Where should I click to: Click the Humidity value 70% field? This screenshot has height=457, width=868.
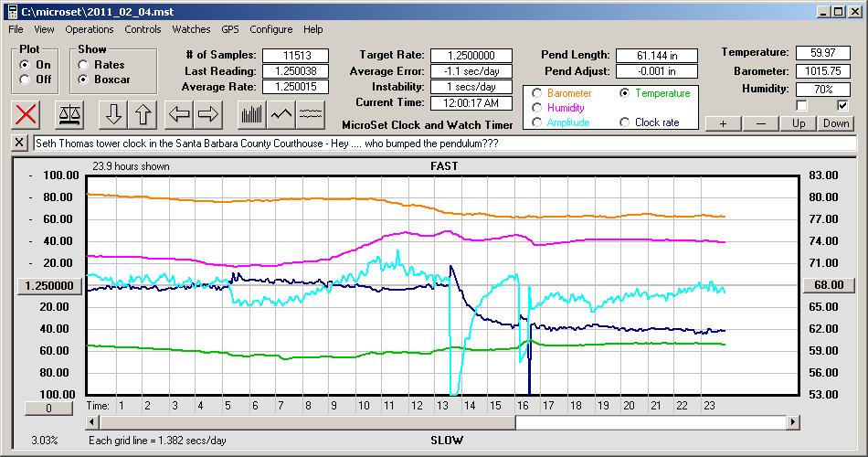pyautogui.click(x=822, y=90)
